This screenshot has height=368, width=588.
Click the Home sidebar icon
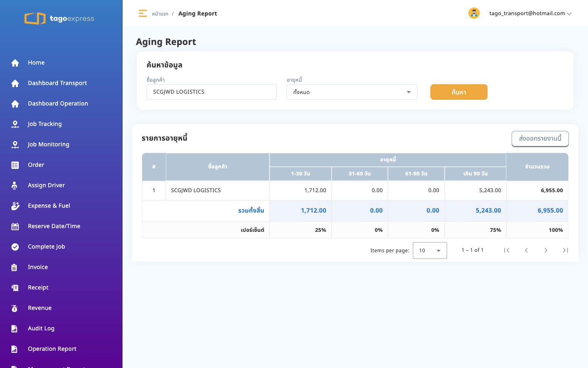click(15, 63)
